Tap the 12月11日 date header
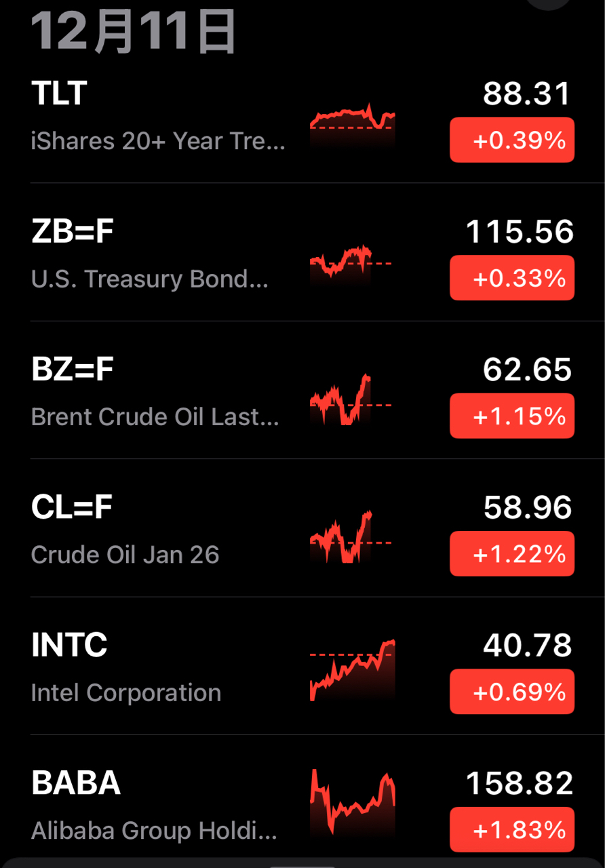The height and width of the screenshot is (868, 605). [x=134, y=32]
